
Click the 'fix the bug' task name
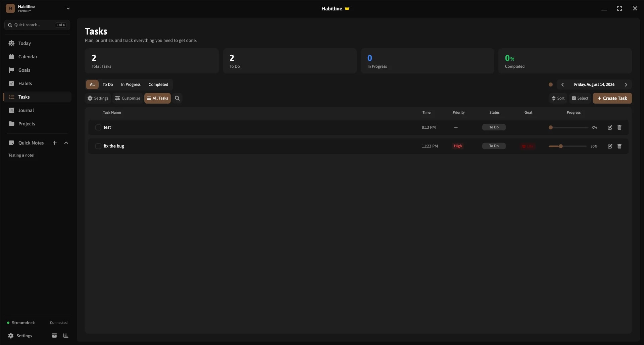pos(114,146)
